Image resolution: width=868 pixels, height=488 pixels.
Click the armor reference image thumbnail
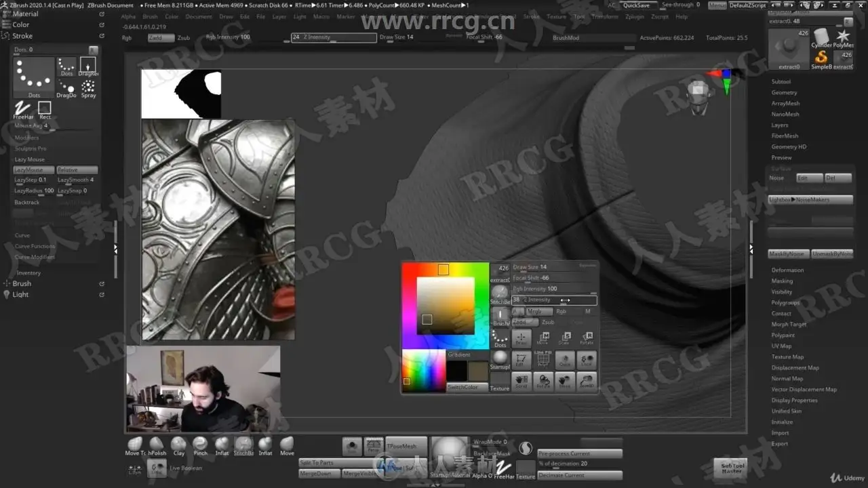point(218,229)
